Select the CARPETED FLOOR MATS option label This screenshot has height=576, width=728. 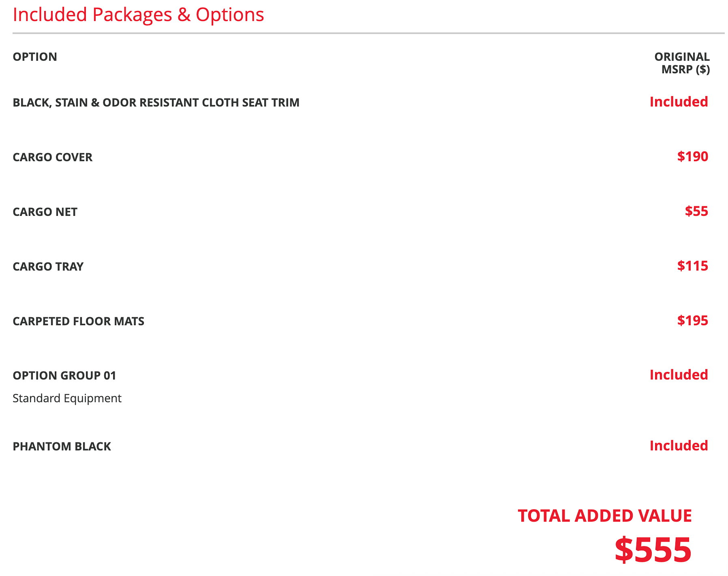tap(79, 321)
